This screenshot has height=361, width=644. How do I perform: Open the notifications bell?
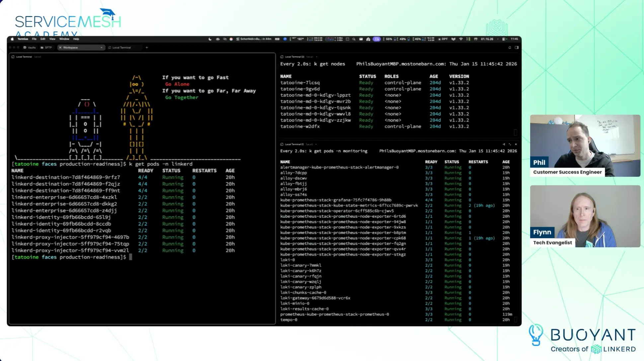[510, 48]
